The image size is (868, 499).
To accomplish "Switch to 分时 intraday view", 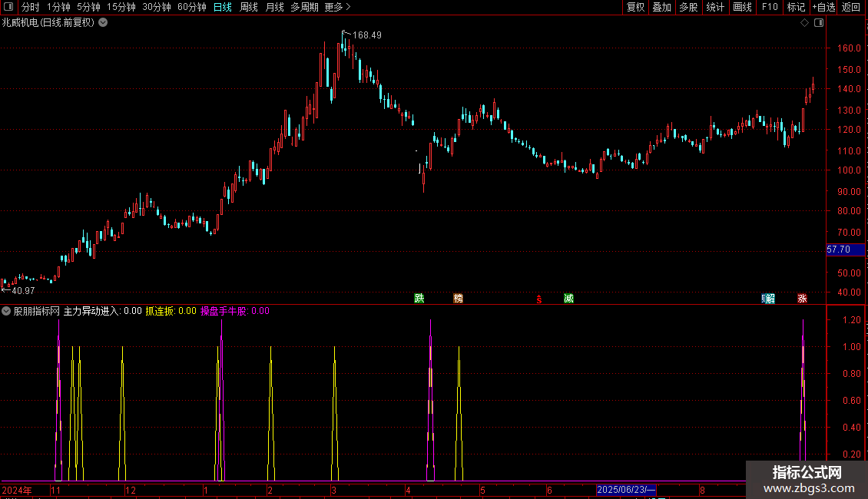I will (x=31, y=7).
